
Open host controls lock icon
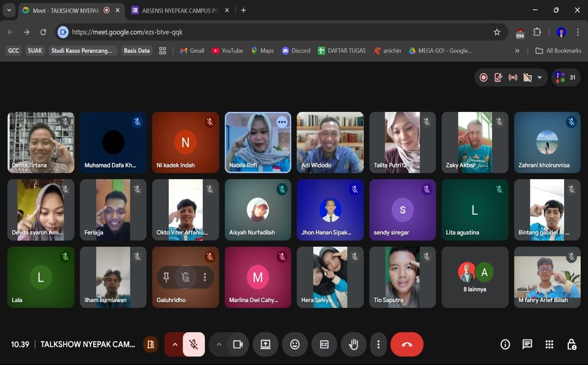[572, 345]
